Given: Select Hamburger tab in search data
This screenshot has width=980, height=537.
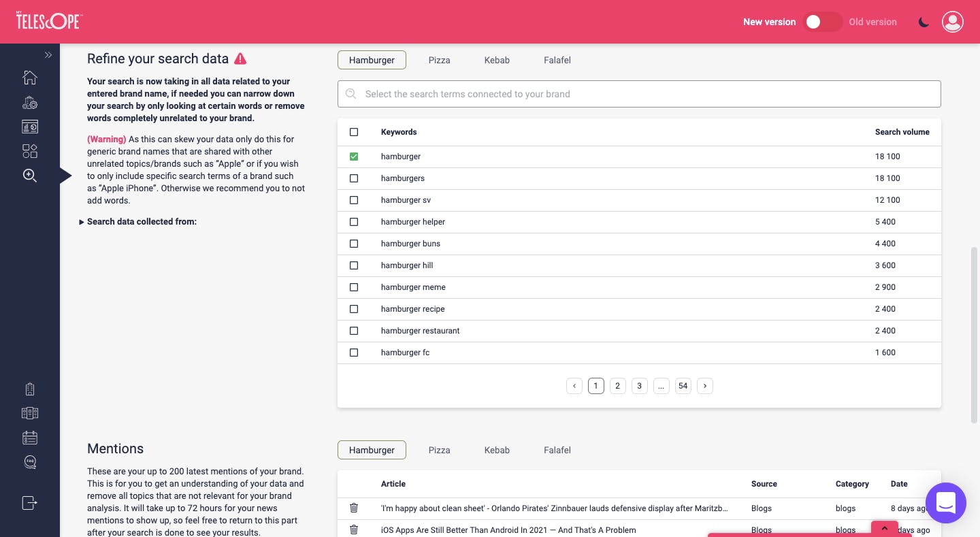Looking at the screenshot, I should click(x=372, y=60).
